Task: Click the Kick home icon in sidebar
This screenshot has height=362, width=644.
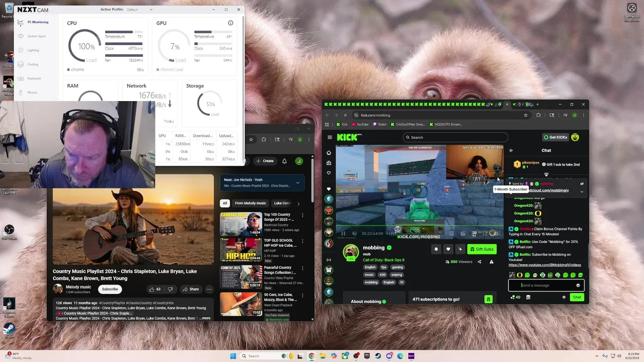Action: 329,153
